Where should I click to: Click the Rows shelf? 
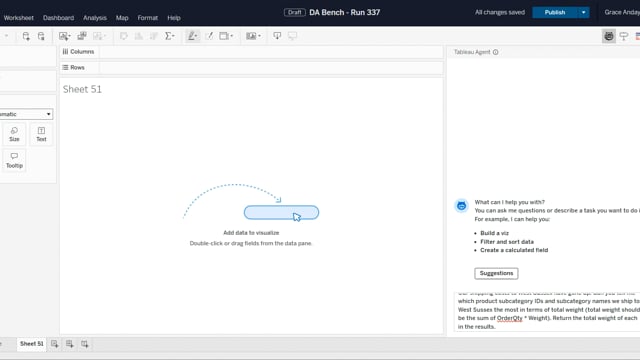[251, 68]
